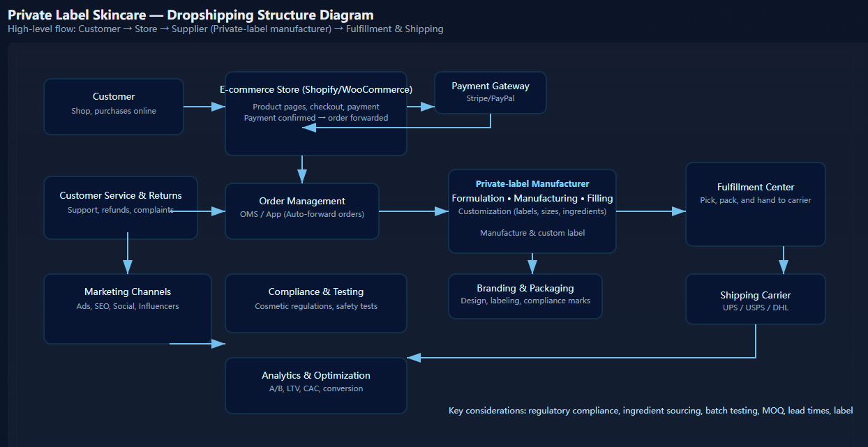Click the Analytics & Optimization box
This screenshot has width=868, height=447.
coord(315,385)
